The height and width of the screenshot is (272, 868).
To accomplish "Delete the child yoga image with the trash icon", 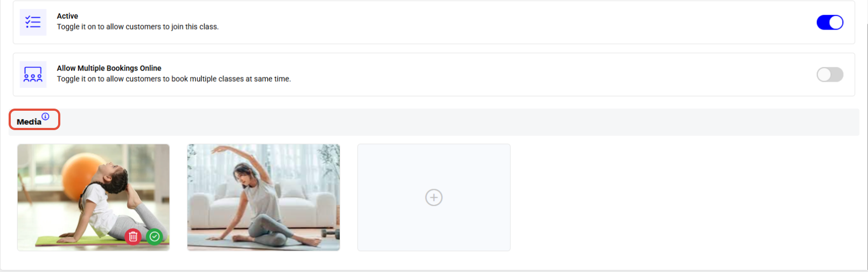I will tap(133, 237).
